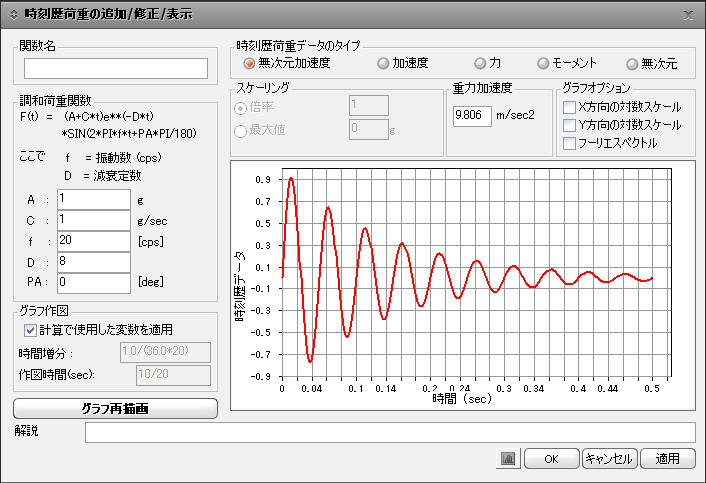Enable X方向の対数スケール checkbox
This screenshot has height=483, width=706.
point(569,107)
